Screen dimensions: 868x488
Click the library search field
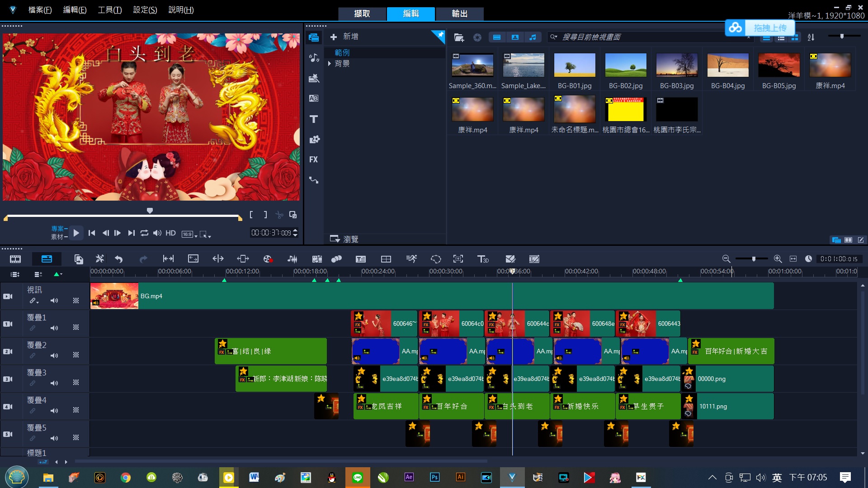coord(651,37)
